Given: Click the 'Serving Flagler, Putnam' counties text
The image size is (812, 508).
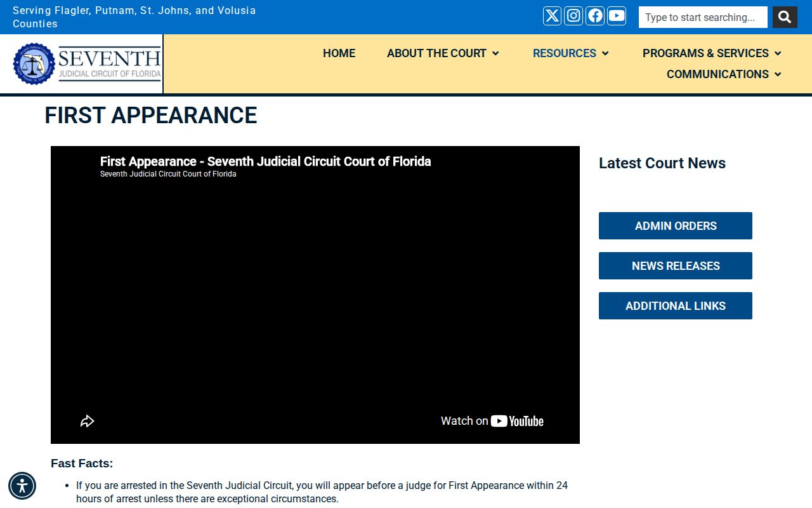Looking at the screenshot, I should click(x=134, y=17).
